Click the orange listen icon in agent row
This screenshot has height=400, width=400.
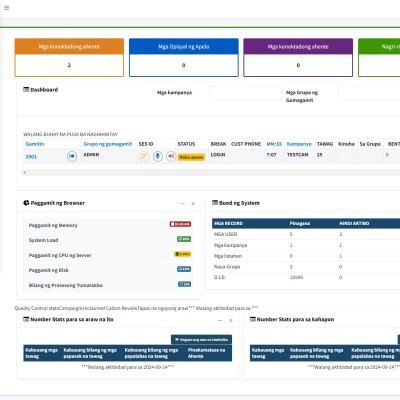click(144, 156)
